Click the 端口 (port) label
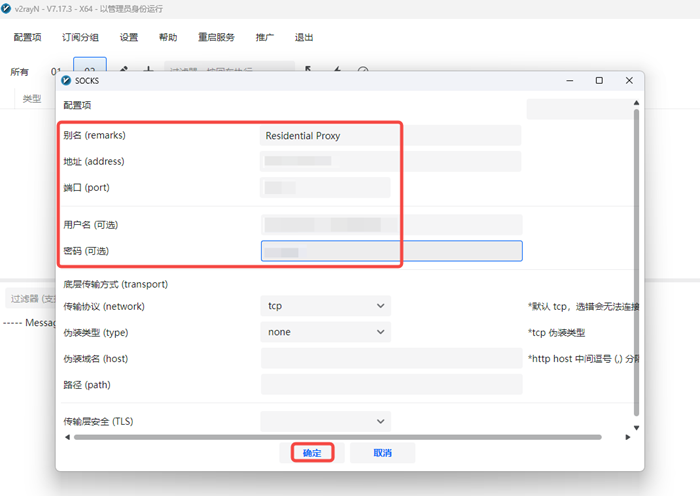The width and height of the screenshot is (700, 496). 86,188
